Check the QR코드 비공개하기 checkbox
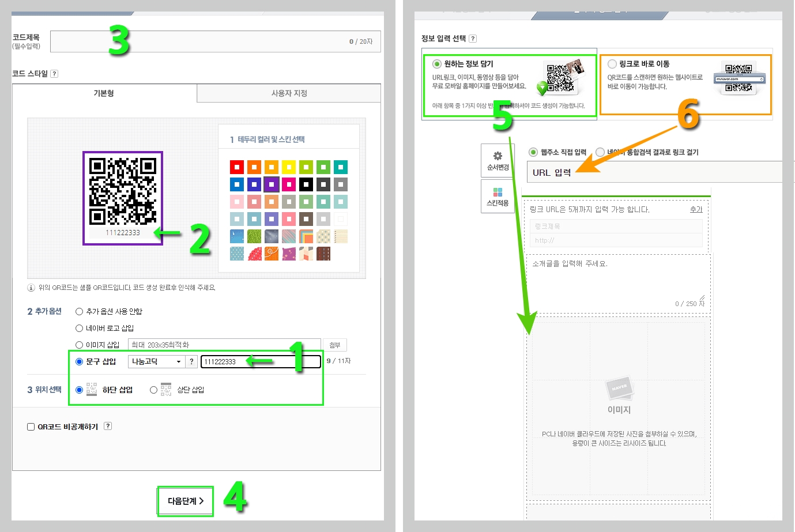Image resolution: width=795 pixels, height=532 pixels. tap(31, 427)
